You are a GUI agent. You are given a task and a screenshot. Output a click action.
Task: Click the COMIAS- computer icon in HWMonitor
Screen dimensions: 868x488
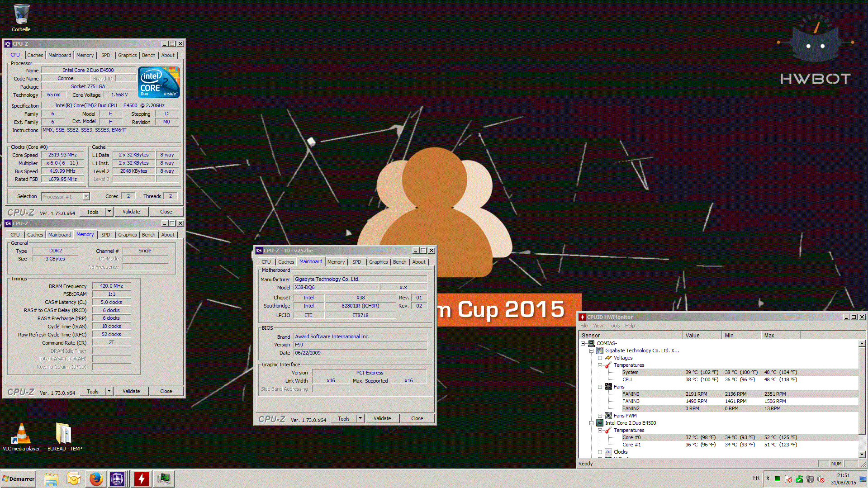pyautogui.click(x=591, y=343)
